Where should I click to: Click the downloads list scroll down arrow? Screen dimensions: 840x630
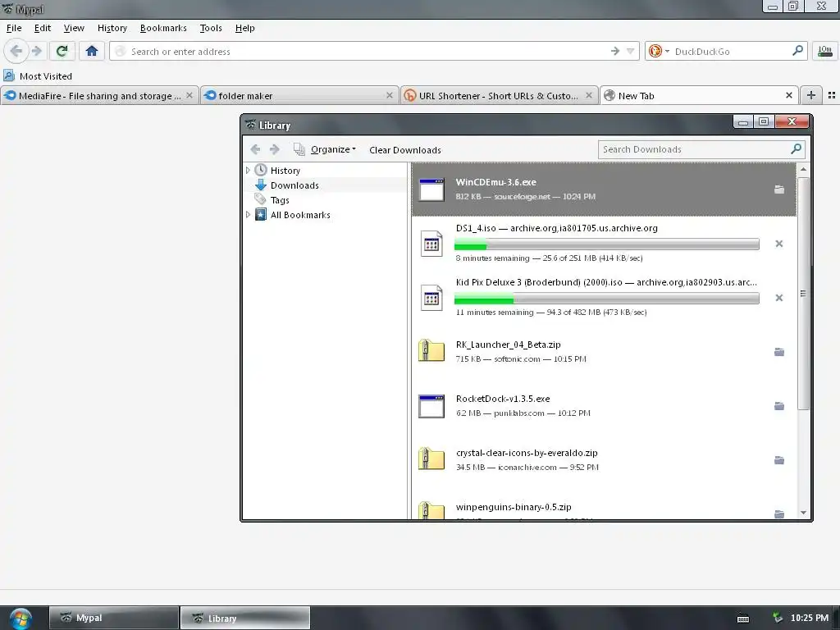click(803, 513)
